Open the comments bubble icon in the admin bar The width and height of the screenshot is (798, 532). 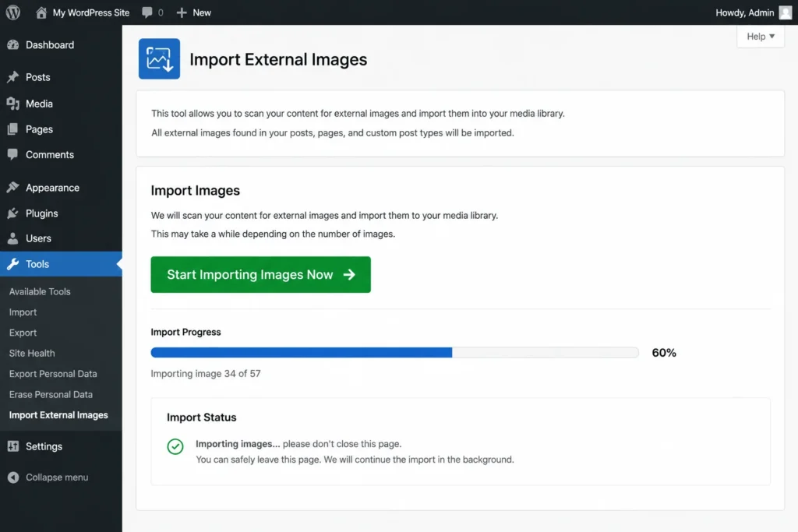click(x=147, y=12)
